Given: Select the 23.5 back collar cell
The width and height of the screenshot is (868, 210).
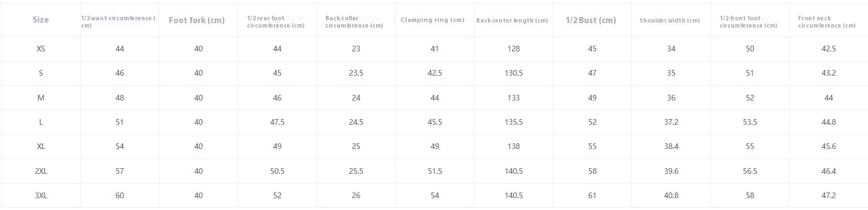Looking at the screenshot, I should coord(356,73).
